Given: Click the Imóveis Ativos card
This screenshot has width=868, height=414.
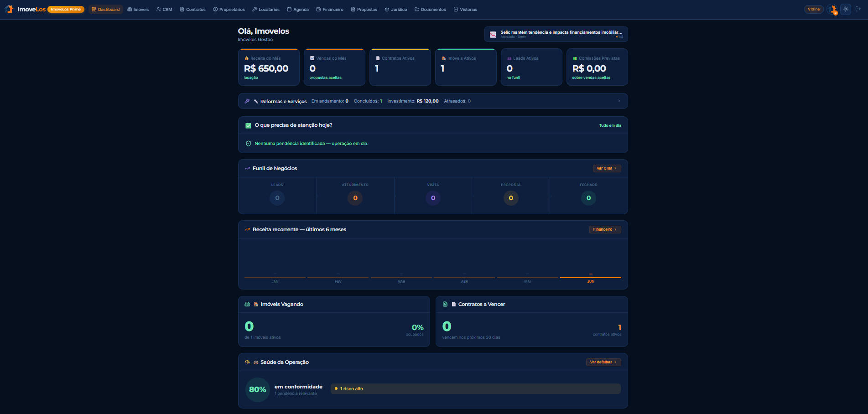Looking at the screenshot, I should click(466, 67).
